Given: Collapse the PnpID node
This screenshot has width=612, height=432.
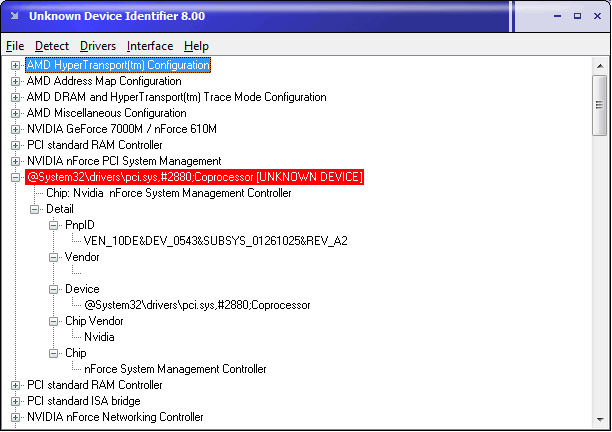Looking at the screenshot, I should 53,225.
